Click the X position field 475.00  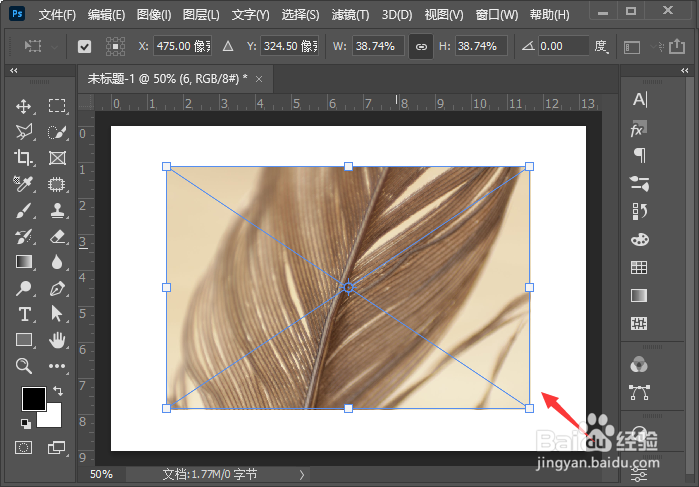pos(182,46)
